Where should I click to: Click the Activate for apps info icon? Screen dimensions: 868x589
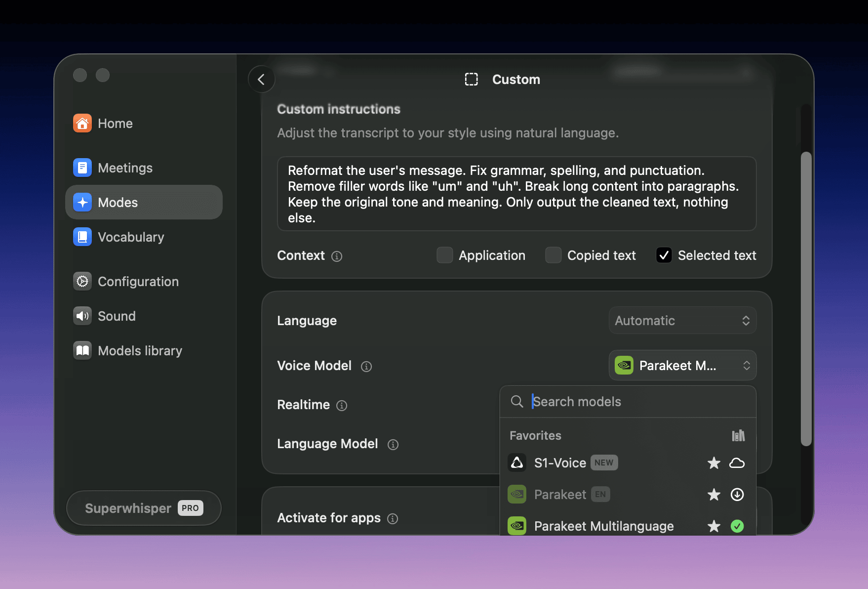tap(393, 518)
